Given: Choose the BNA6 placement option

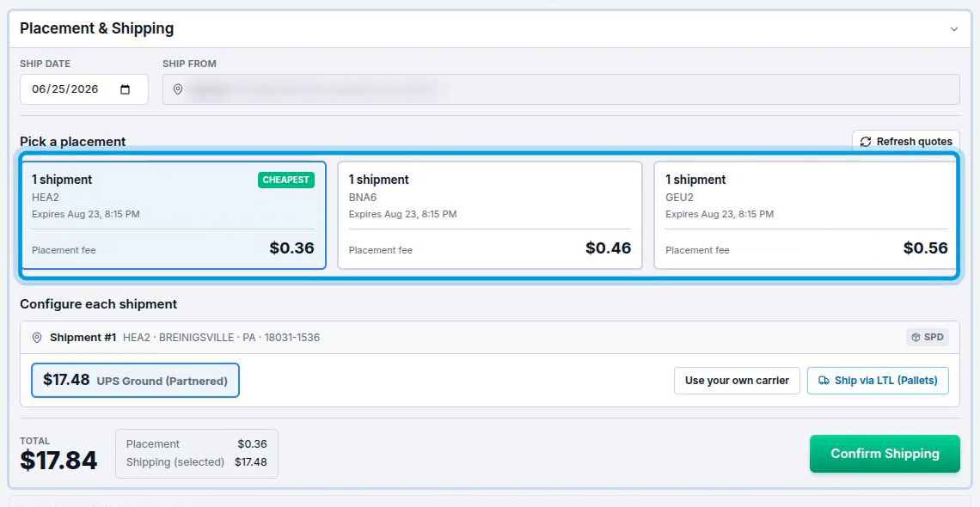Looking at the screenshot, I should (x=489, y=216).
